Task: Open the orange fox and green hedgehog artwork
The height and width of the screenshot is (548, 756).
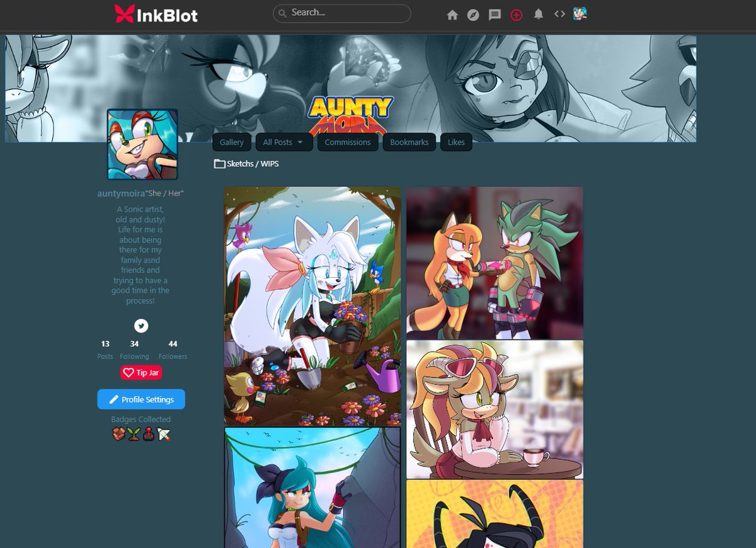Action: pos(495,263)
